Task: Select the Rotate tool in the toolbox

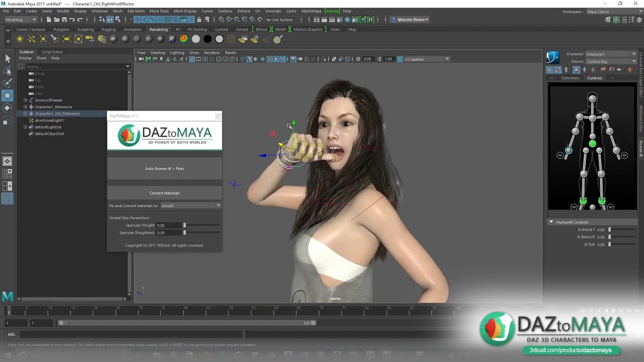Action: [8, 108]
